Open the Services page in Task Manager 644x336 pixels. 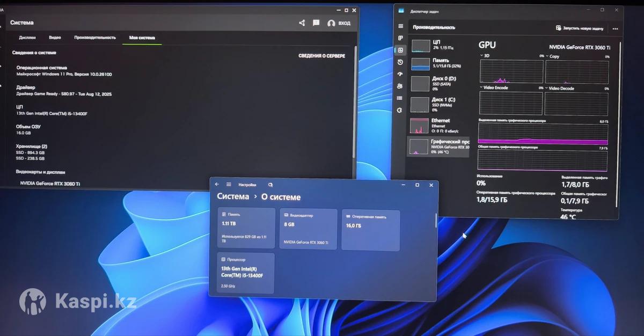click(400, 110)
